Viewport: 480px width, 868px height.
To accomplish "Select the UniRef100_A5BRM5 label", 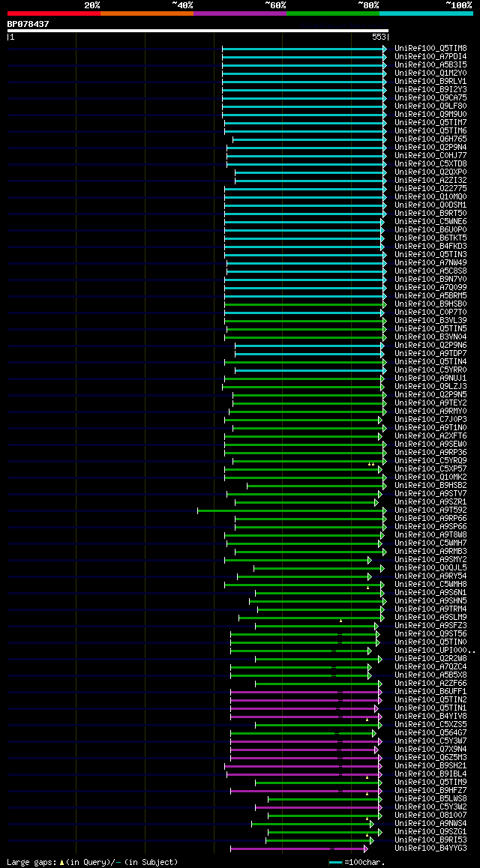I will pos(430,295).
